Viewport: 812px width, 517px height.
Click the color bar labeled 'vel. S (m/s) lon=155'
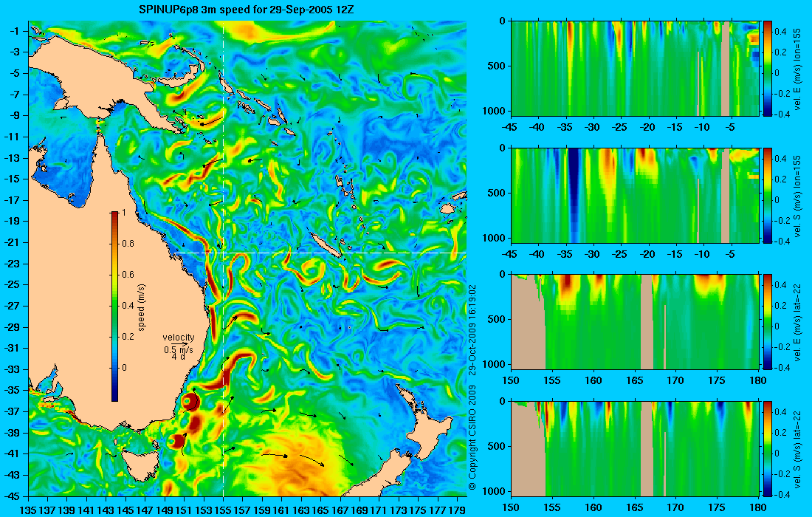pos(768,195)
